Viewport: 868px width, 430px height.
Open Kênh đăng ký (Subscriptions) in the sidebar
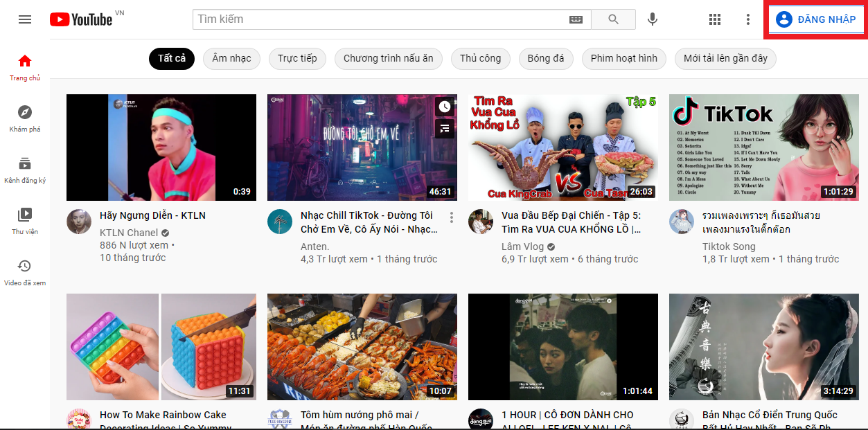tap(25, 163)
